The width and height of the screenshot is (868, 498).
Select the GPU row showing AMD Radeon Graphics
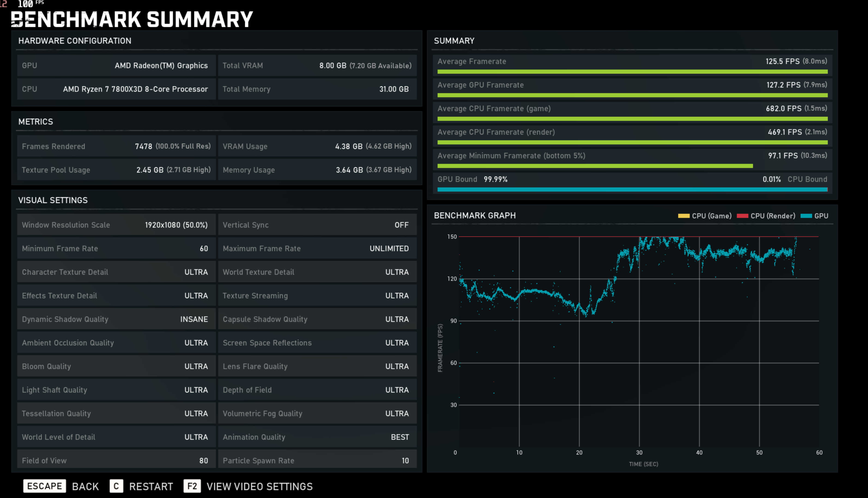(x=117, y=65)
